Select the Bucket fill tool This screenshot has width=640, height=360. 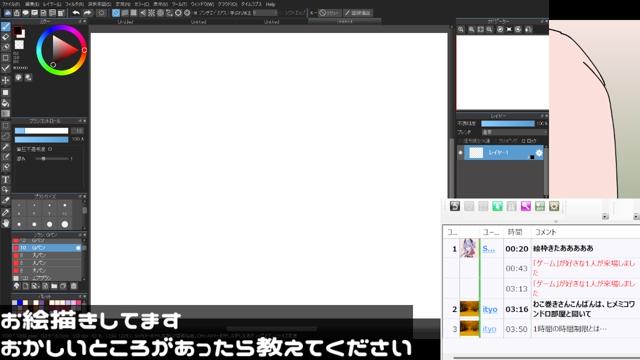click(x=5, y=103)
